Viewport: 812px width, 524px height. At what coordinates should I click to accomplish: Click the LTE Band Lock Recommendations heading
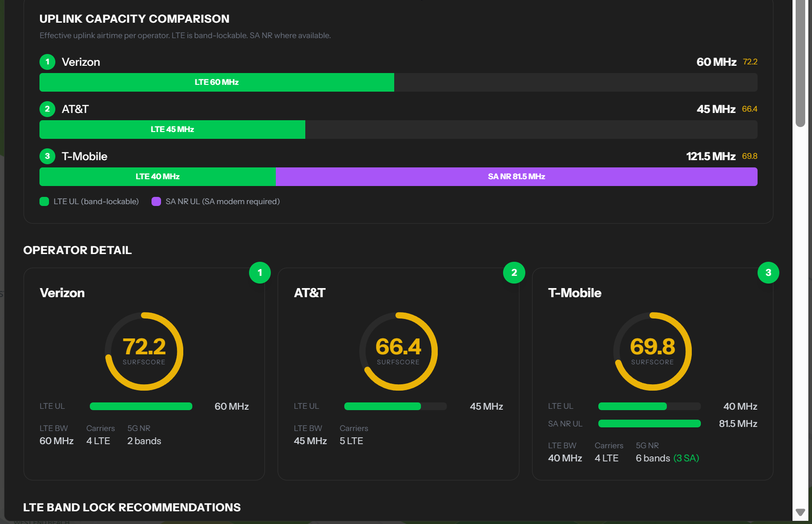point(132,507)
